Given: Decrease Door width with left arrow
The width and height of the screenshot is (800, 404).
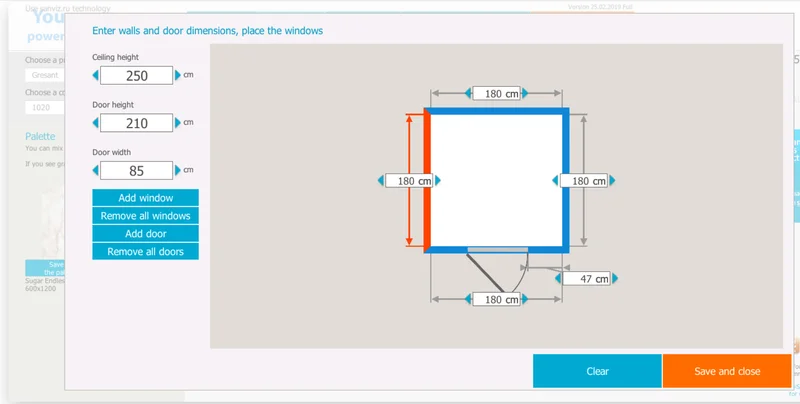Looking at the screenshot, I should point(96,171).
